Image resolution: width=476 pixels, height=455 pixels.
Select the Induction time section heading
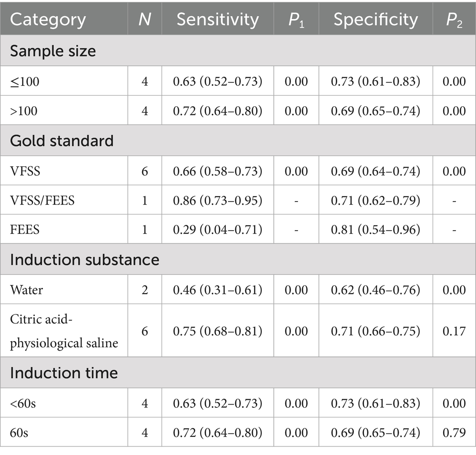[x=64, y=373]
